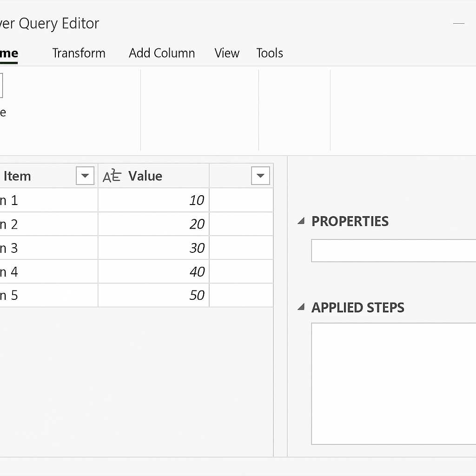The width and height of the screenshot is (476, 476).
Task: Open the Item column filter dropdown
Action: (85, 176)
